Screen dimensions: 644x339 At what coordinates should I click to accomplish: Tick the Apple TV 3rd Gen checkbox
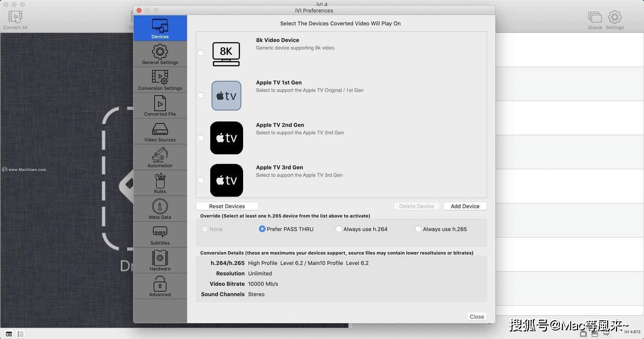[x=200, y=180]
